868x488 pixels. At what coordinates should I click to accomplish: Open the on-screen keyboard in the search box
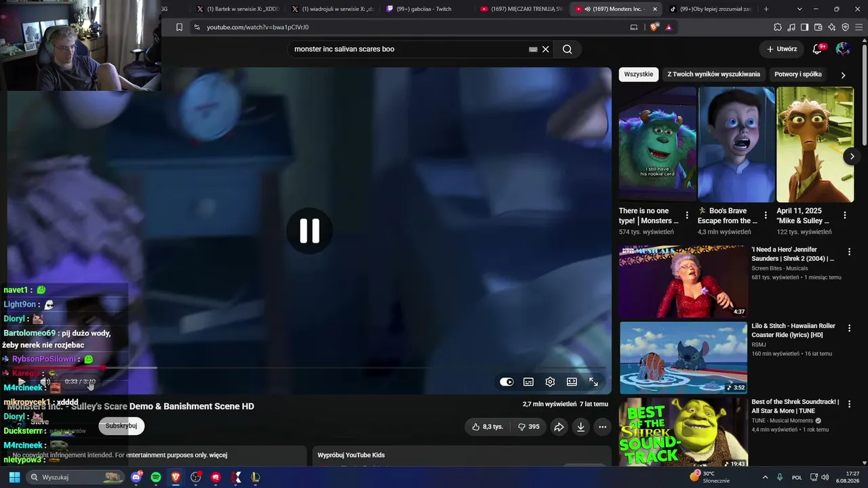pyautogui.click(x=533, y=49)
